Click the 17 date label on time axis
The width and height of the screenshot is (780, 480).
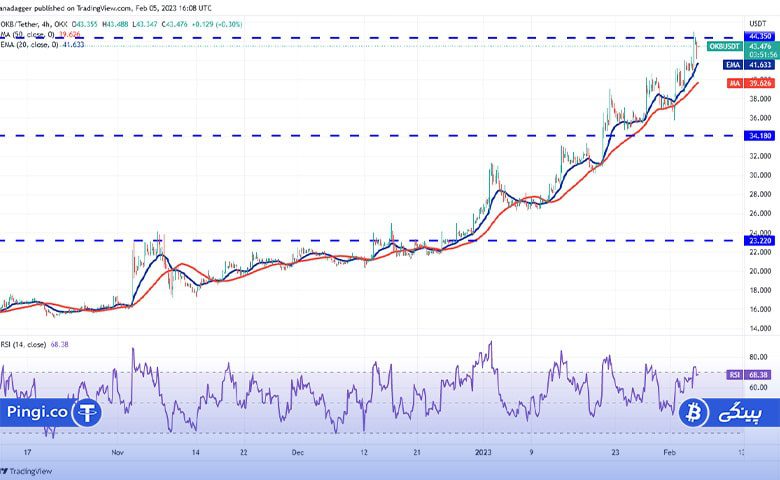27,452
